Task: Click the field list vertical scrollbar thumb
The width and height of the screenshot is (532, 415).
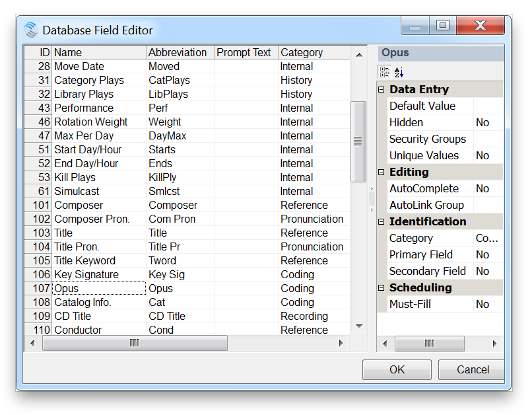Action: click(x=358, y=141)
